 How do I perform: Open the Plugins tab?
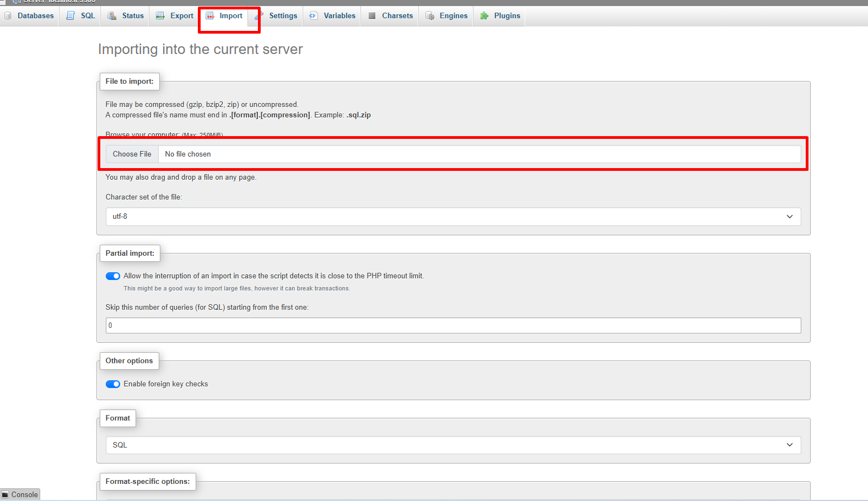coord(507,16)
